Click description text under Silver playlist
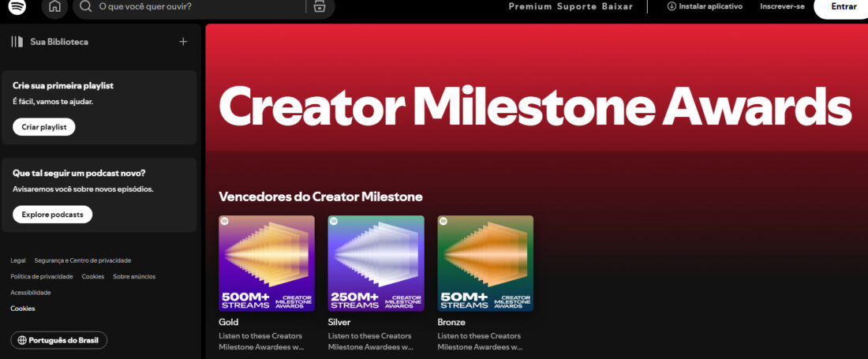 click(x=370, y=342)
